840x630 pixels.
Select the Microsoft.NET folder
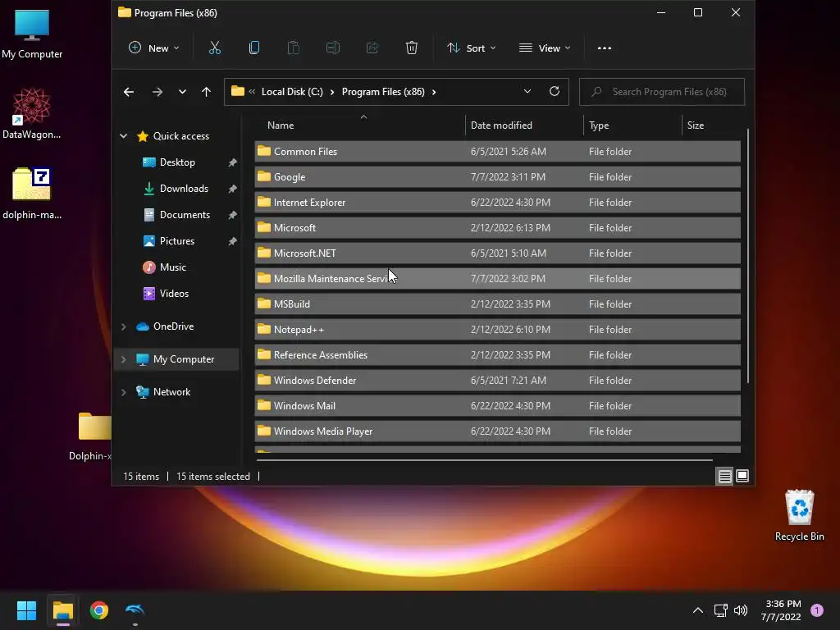click(497, 253)
